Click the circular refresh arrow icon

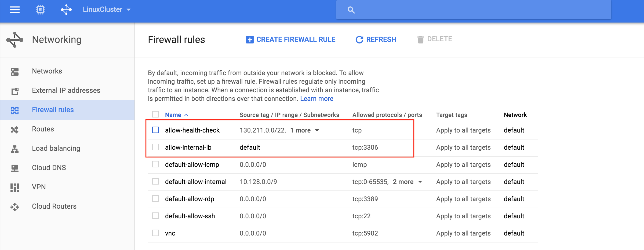[359, 40]
